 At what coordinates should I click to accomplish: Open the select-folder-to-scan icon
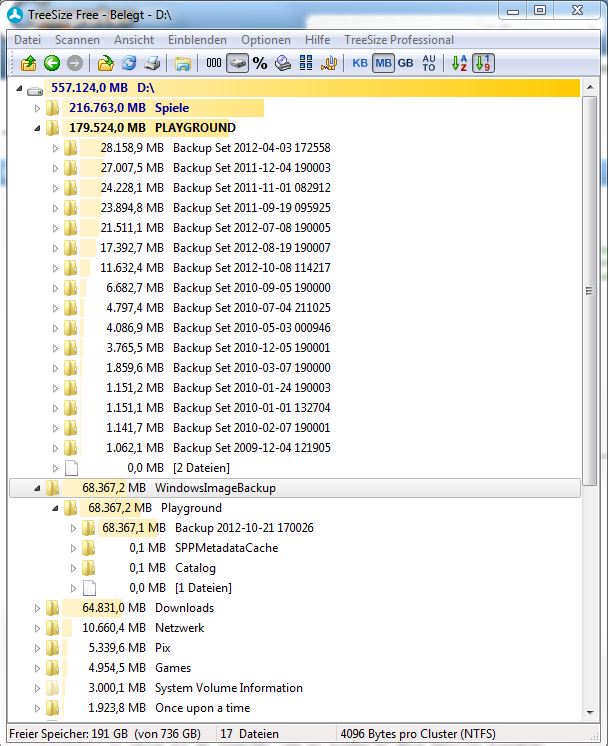pos(106,63)
